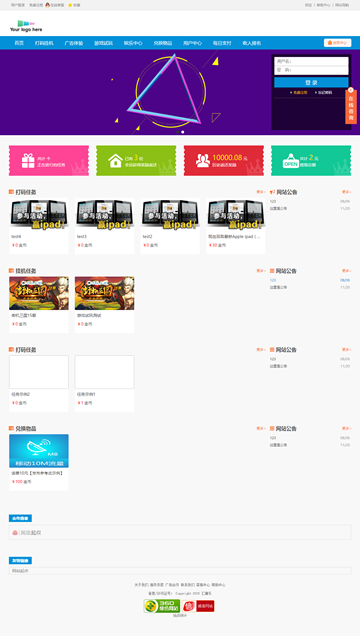Click the pink partner logo icon in the partners row

[x=15, y=533]
